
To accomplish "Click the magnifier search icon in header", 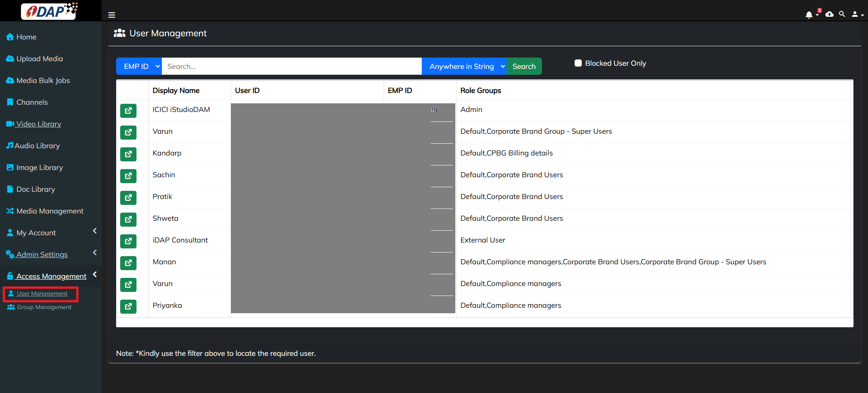I will tap(842, 15).
